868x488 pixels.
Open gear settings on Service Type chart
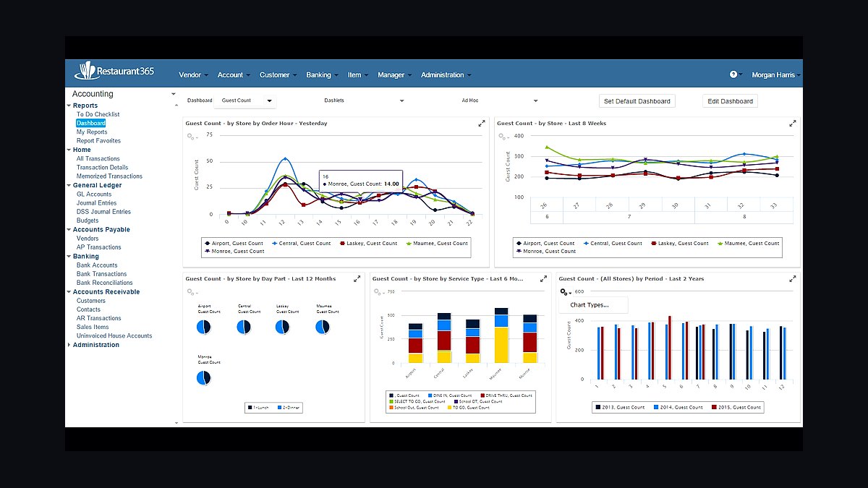378,291
